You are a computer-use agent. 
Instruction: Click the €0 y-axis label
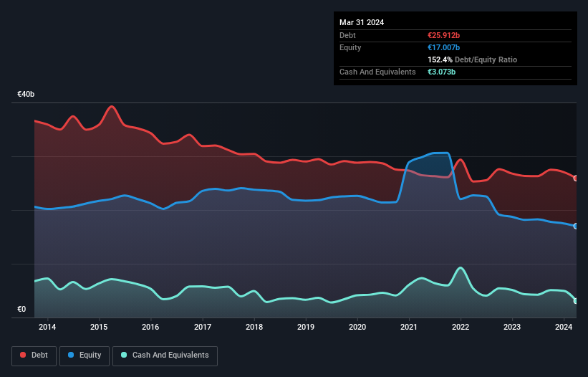21,309
